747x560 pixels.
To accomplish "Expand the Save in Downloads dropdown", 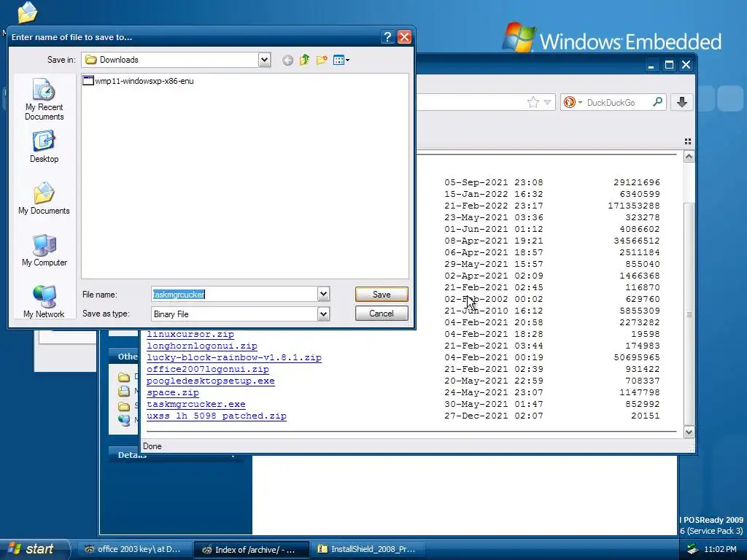I will tap(264, 60).
